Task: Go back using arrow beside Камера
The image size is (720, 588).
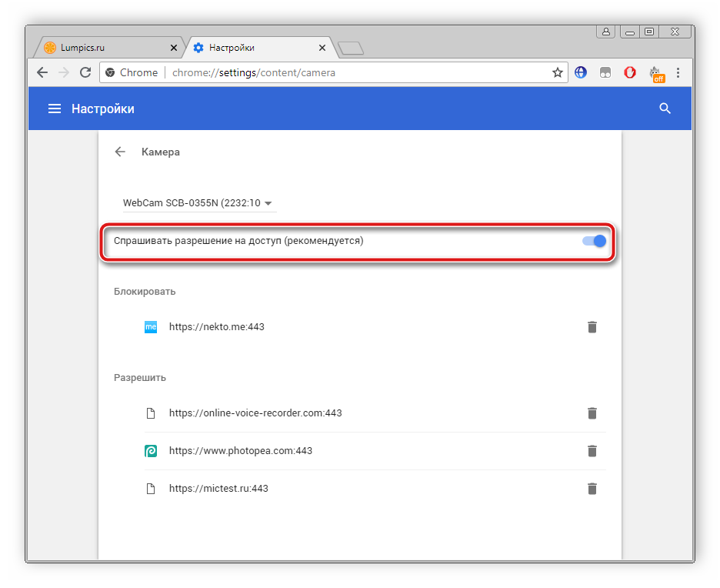Action: tap(120, 152)
